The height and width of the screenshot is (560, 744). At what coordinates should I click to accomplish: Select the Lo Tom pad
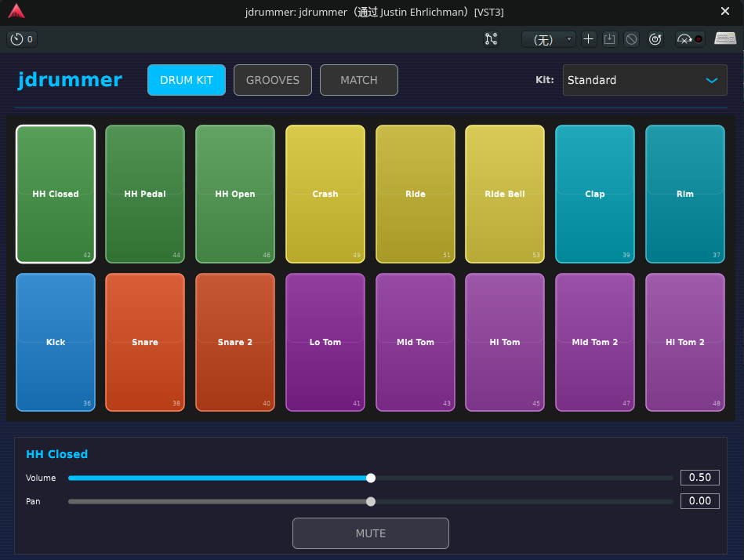click(x=325, y=342)
